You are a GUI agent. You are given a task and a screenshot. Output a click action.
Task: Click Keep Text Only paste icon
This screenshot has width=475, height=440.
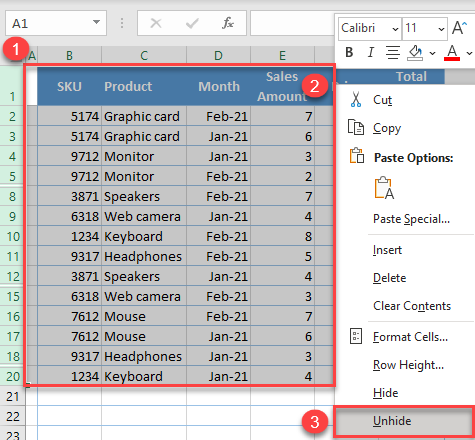click(x=384, y=188)
